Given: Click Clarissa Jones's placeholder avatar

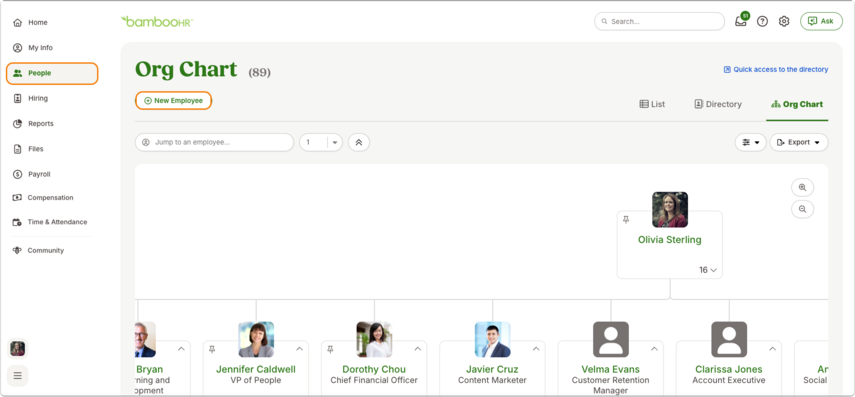Looking at the screenshot, I should point(729,339).
